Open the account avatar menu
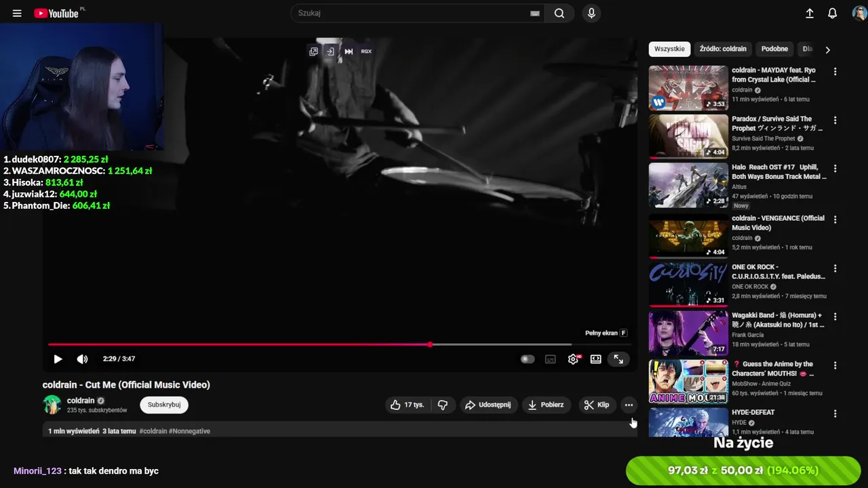 (859, 13)
